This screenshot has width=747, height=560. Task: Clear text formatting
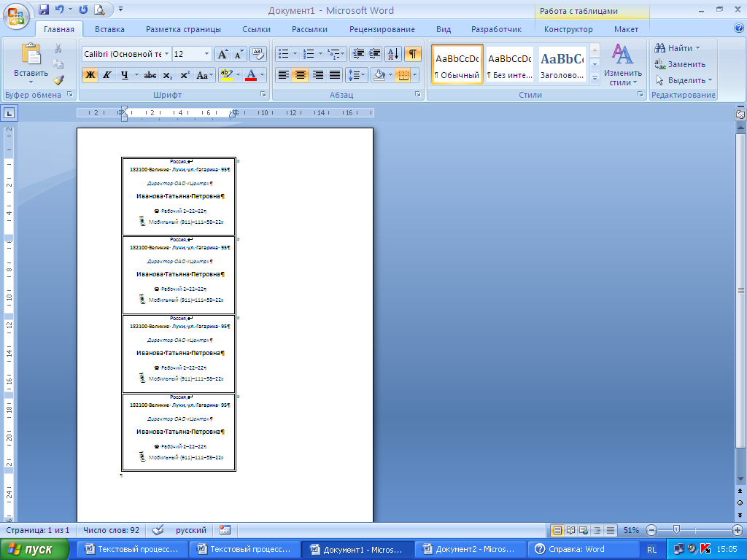[x=258, y=54]
